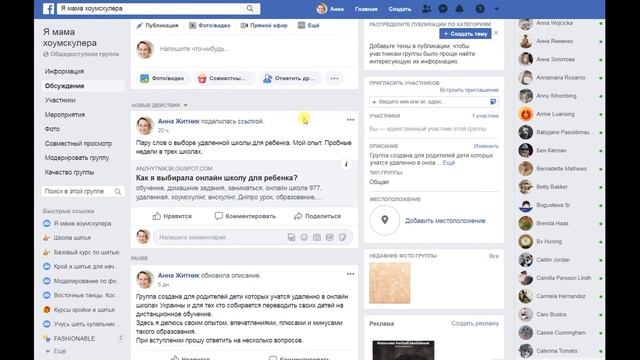Screen dimensions: 640x360
Task: Open notifications bell icon
Action: pos(460,9)
